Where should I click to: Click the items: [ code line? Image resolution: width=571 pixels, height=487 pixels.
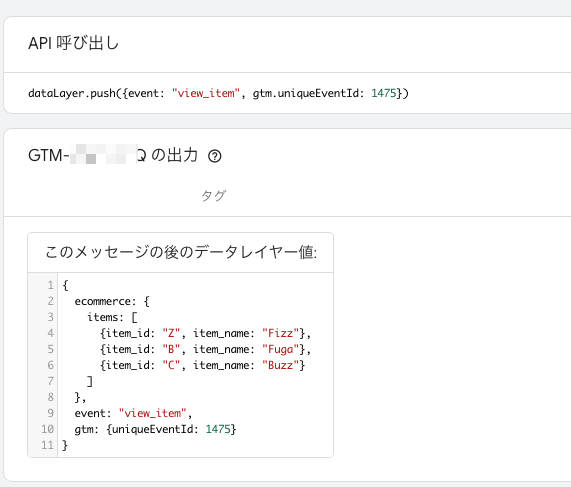point(112,317)
